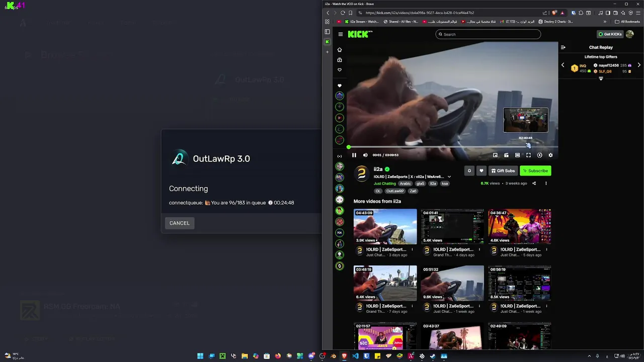Open the 06:56:19 video thumbnail

tap(519, 283)
